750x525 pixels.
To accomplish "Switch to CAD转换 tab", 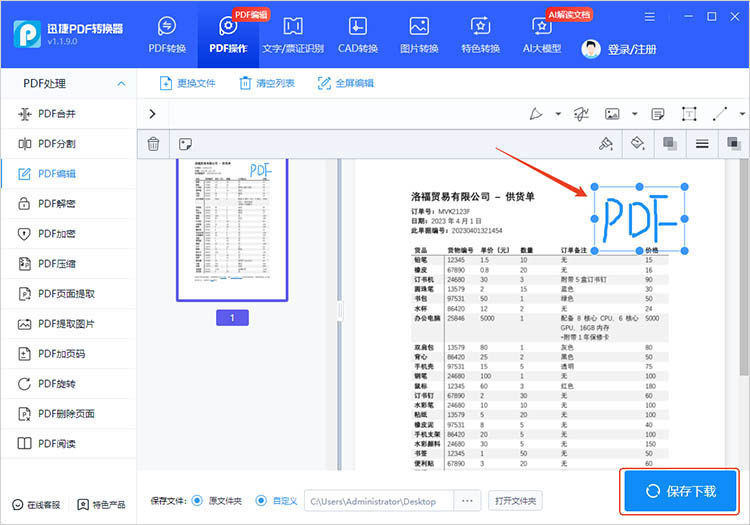I will point(358,35).
